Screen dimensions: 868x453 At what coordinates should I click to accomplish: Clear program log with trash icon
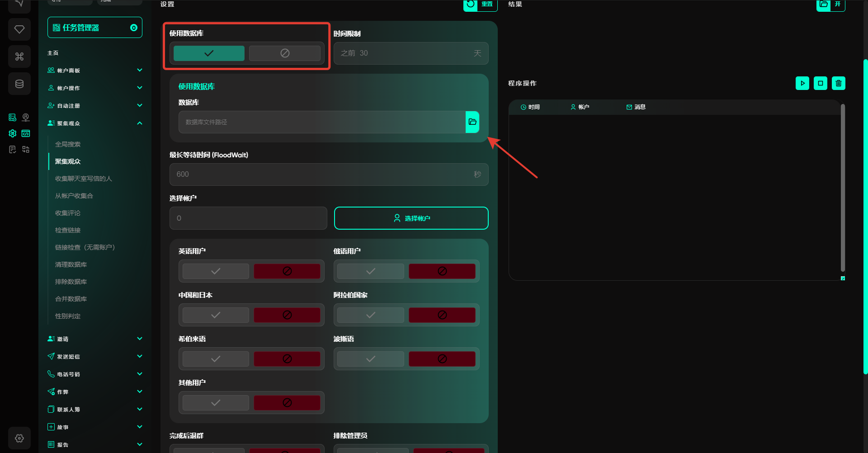[838, 83]
